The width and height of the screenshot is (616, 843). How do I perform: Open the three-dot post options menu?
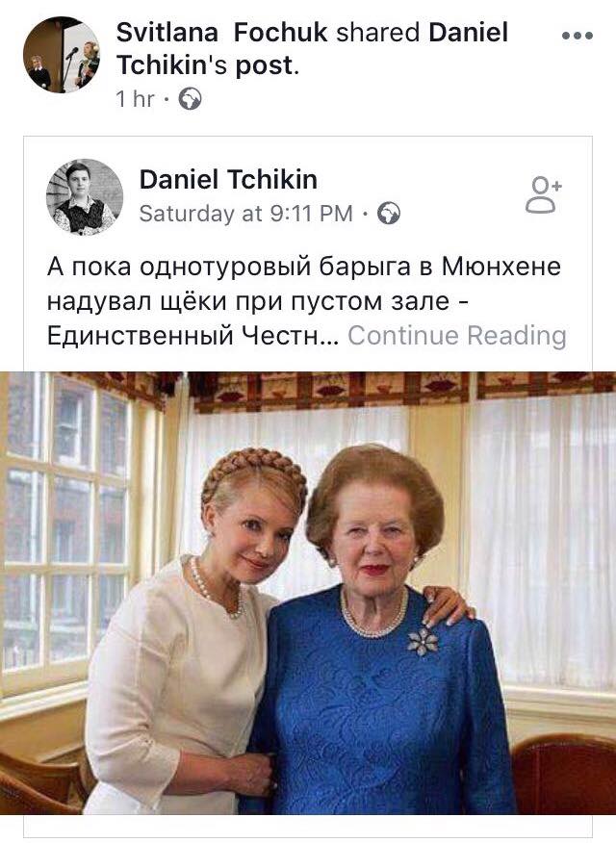point(577,36)
